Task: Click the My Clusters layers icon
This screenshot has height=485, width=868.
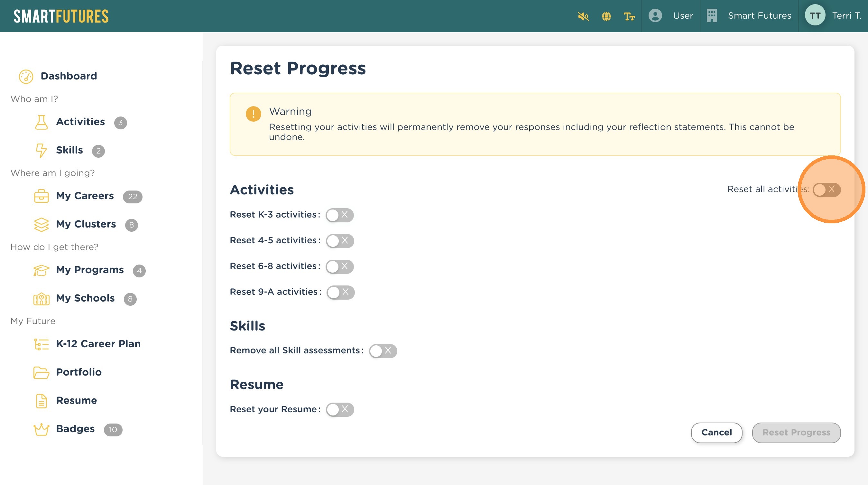Action: coord(41,224)
